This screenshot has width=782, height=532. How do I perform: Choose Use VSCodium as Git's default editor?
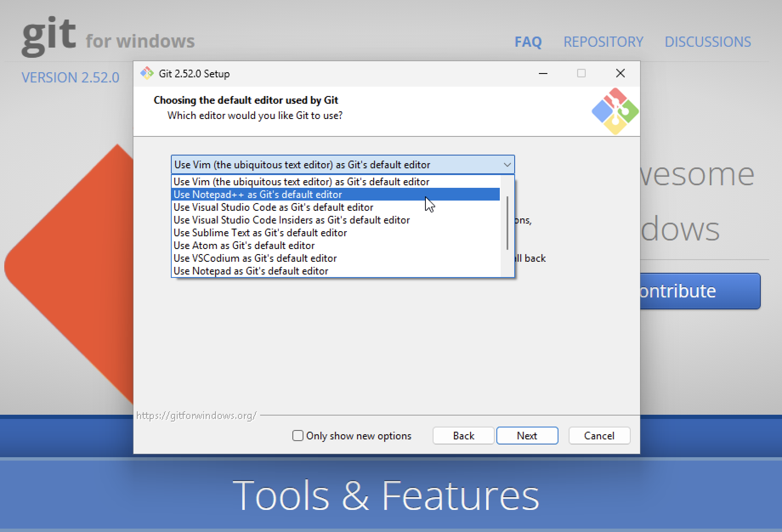coord(336,258)
